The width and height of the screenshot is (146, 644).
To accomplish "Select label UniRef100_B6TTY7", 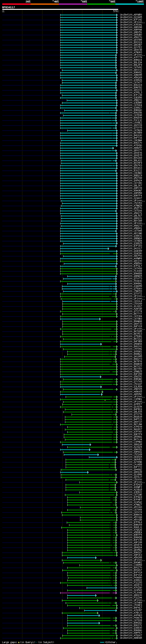I will pos(131,314).
